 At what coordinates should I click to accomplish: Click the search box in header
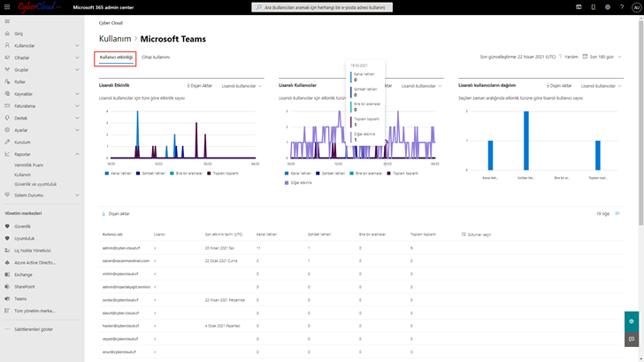[322, 7]
